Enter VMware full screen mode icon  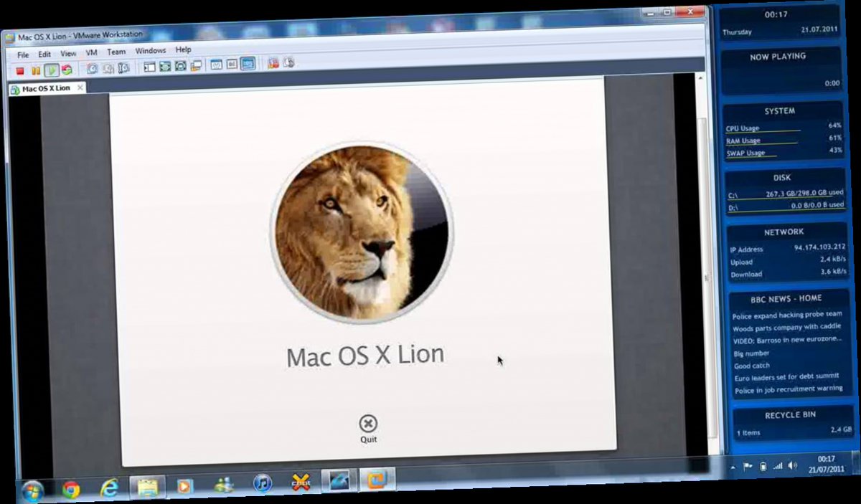(181, 67)
